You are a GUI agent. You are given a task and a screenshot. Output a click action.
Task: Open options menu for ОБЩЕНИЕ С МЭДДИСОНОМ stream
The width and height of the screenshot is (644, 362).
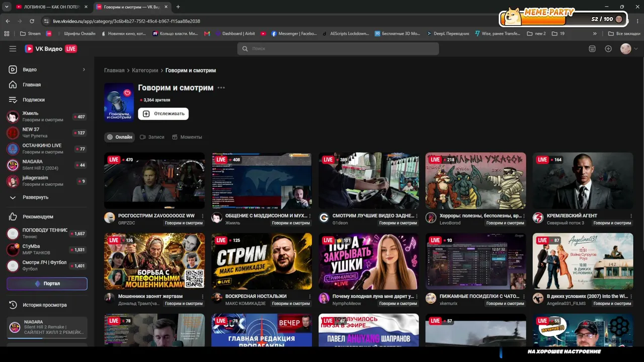[x=310, y=216]
